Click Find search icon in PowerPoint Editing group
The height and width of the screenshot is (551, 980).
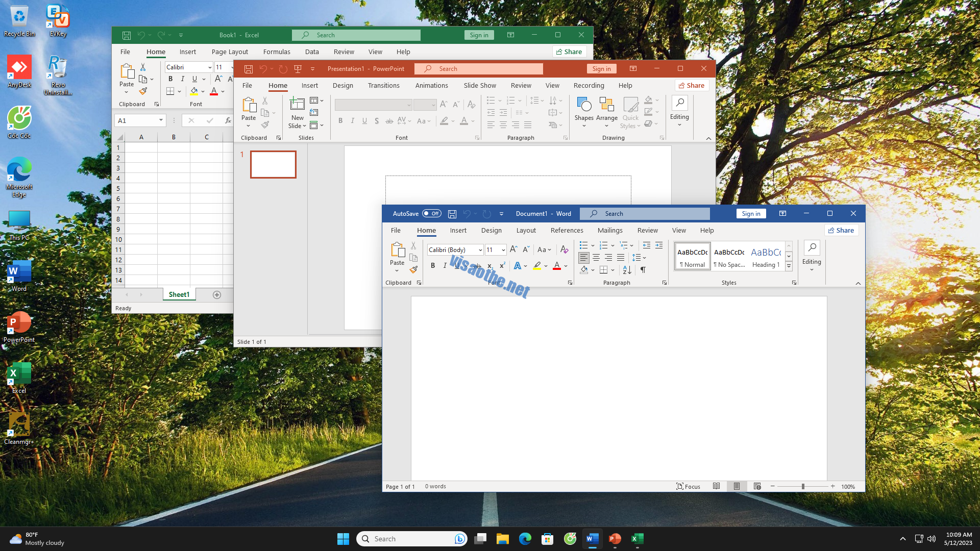pos(679,103)
